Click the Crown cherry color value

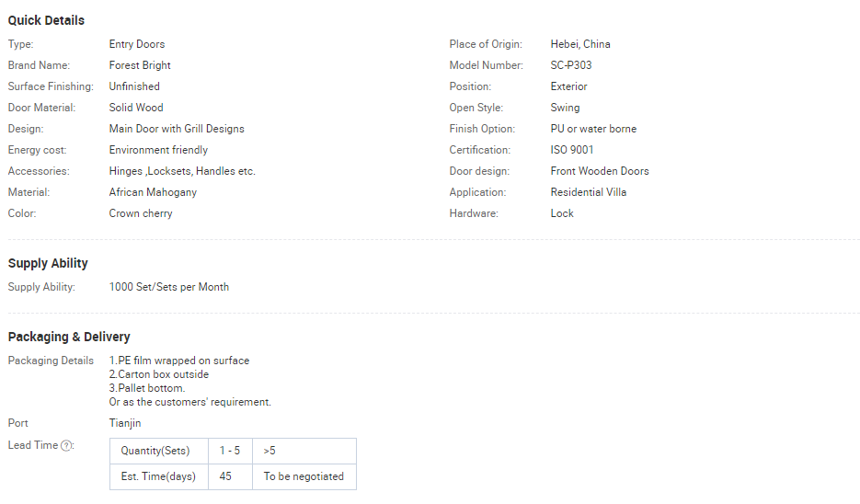141,213
